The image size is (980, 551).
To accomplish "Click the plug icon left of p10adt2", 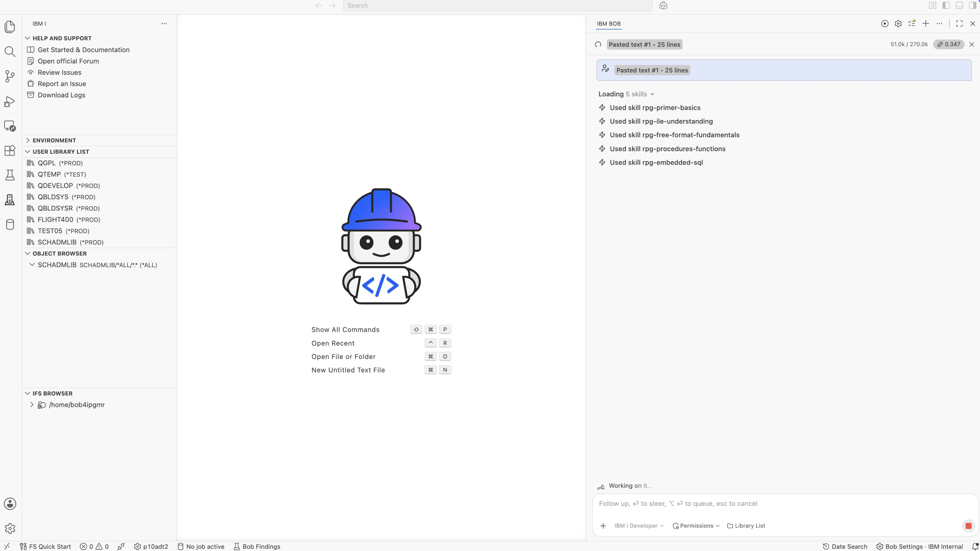I will coord(121,546).
